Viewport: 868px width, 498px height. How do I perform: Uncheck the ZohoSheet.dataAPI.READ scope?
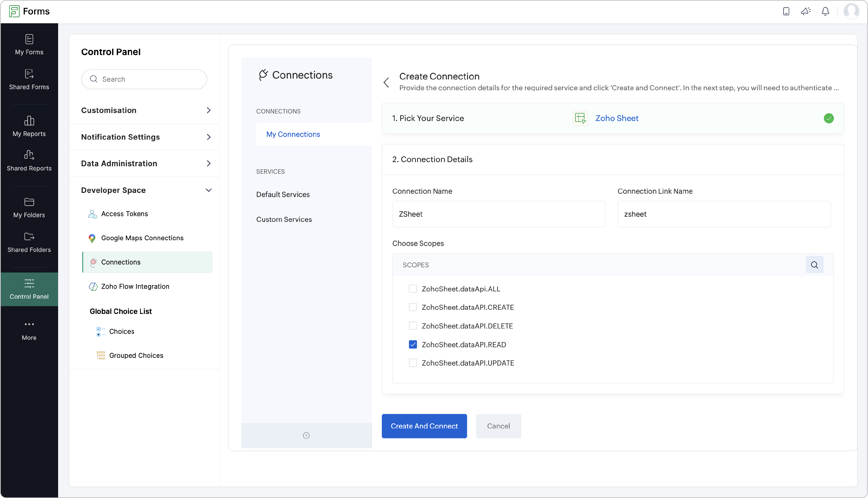(413, 344)
